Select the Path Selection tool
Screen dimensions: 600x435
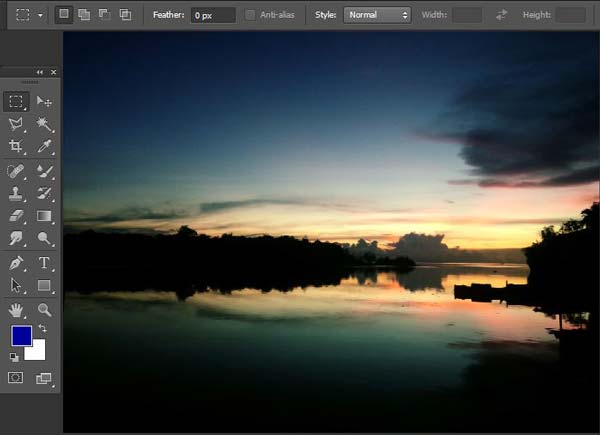click(x=16, y=285)
